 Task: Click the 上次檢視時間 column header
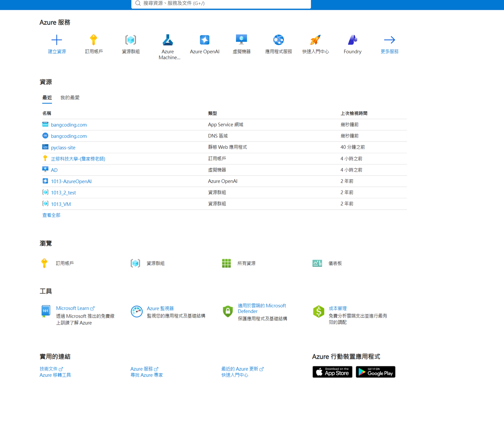(x=354, y=113)
